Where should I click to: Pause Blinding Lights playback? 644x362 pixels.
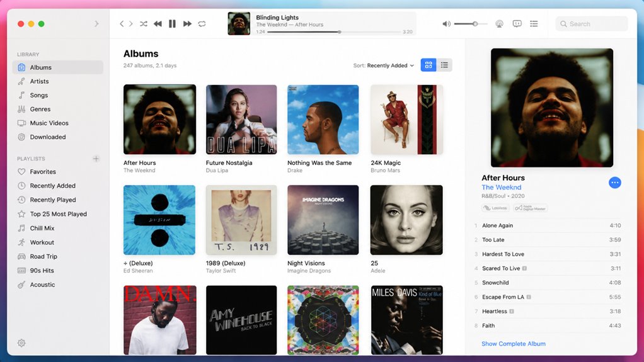[172, 24]
